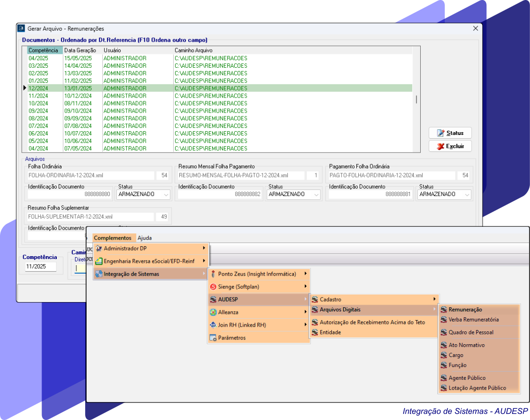
Task: Open the Complementos menu
Action: tap(112, 238)
